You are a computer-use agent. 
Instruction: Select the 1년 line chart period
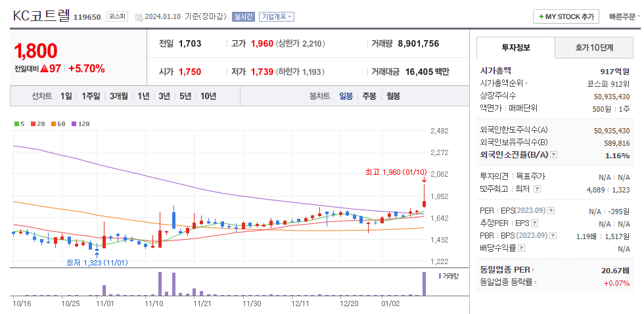pyautogui.click(x=143, y=97)
